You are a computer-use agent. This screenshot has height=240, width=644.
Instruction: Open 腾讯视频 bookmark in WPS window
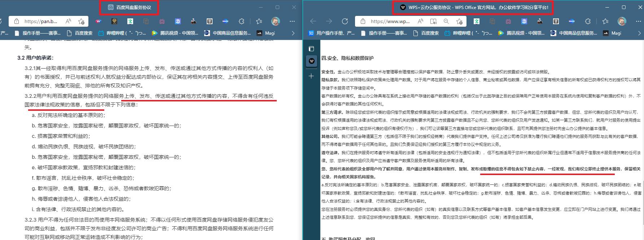521,33
